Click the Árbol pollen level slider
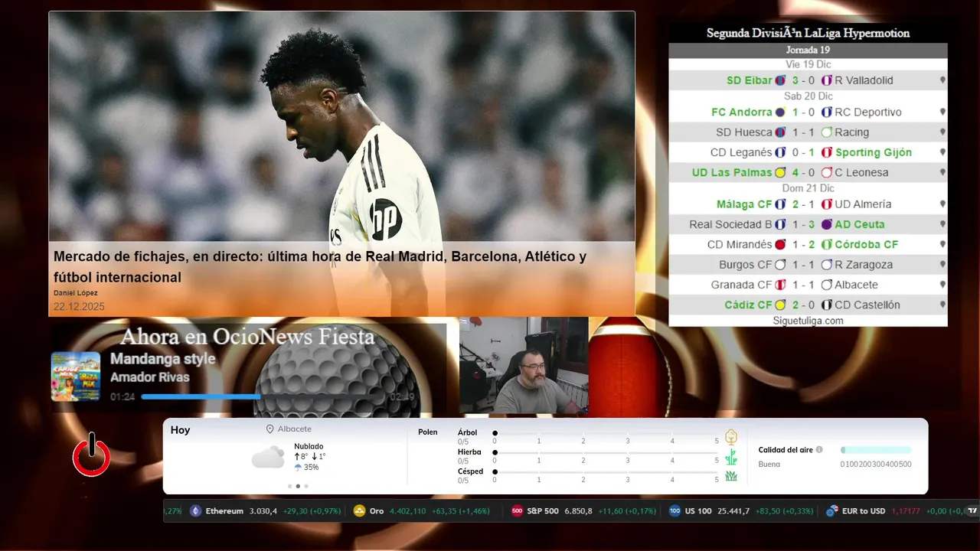This screenshot has height=551, width=980. pos(606,434)
